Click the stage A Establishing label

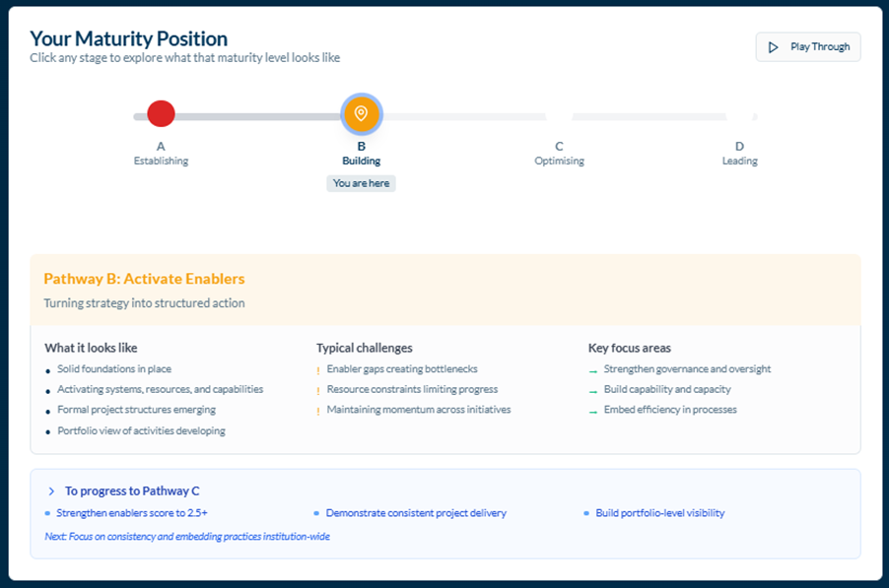[161, 154]
